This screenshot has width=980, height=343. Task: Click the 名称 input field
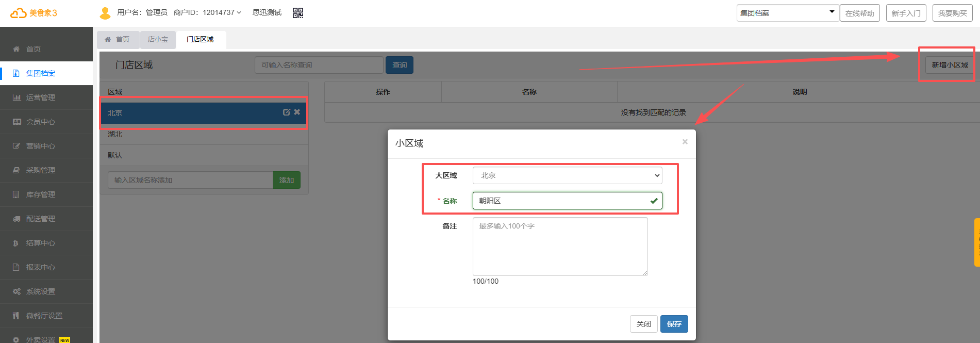[x=562, y=201]
